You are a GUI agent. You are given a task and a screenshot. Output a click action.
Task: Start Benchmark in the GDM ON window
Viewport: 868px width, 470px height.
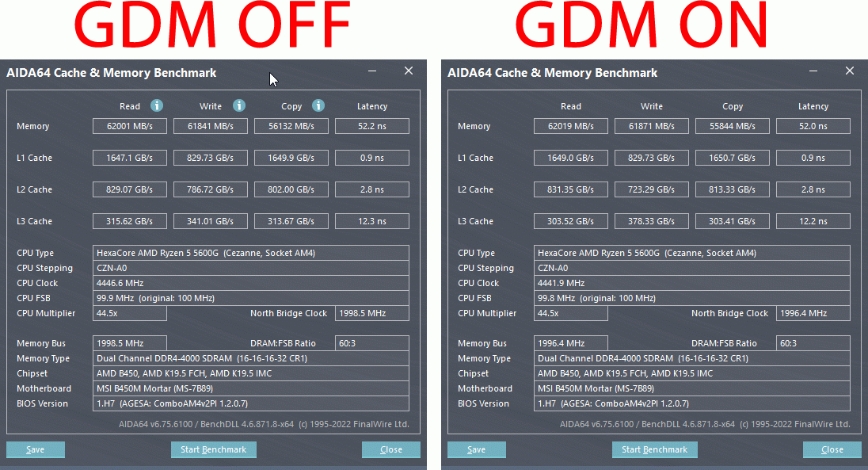654,449
